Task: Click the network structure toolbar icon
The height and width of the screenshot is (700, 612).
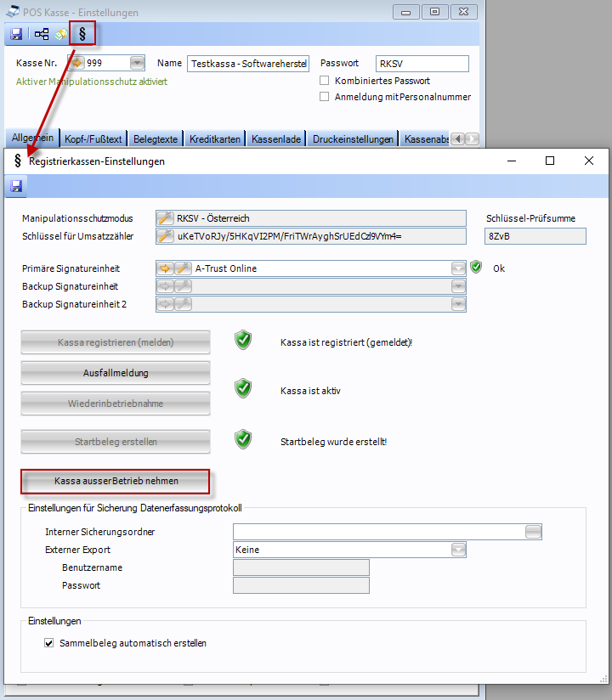Action: pyautogui.click(x=42, y=34)
